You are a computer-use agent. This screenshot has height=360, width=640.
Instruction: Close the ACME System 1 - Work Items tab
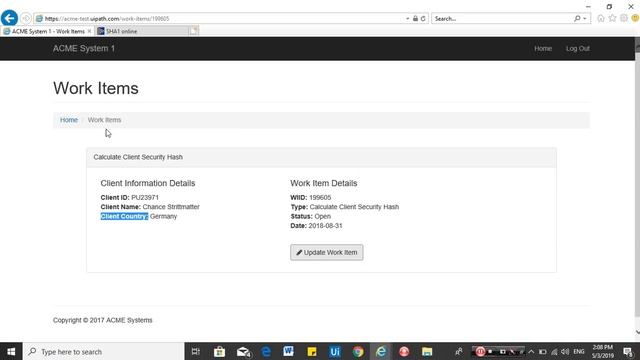tap(89, 31)
